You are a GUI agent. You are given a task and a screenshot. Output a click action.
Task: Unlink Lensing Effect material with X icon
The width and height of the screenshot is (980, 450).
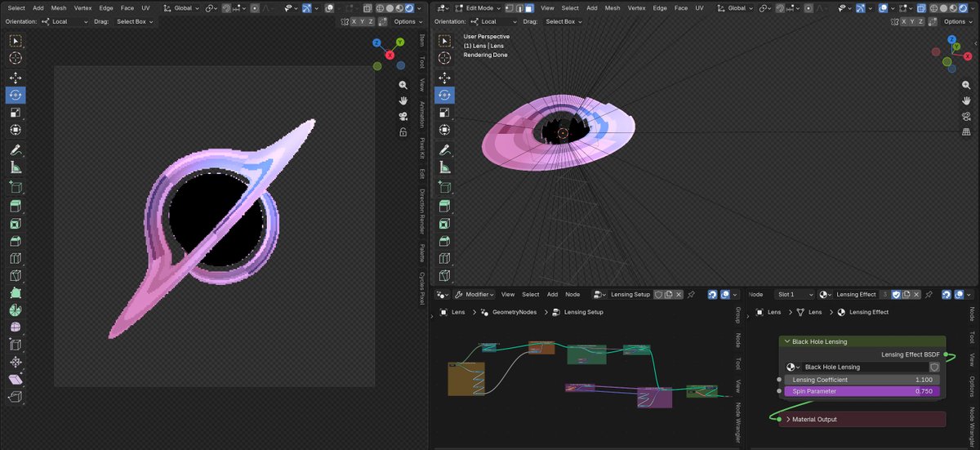(916, 294)
